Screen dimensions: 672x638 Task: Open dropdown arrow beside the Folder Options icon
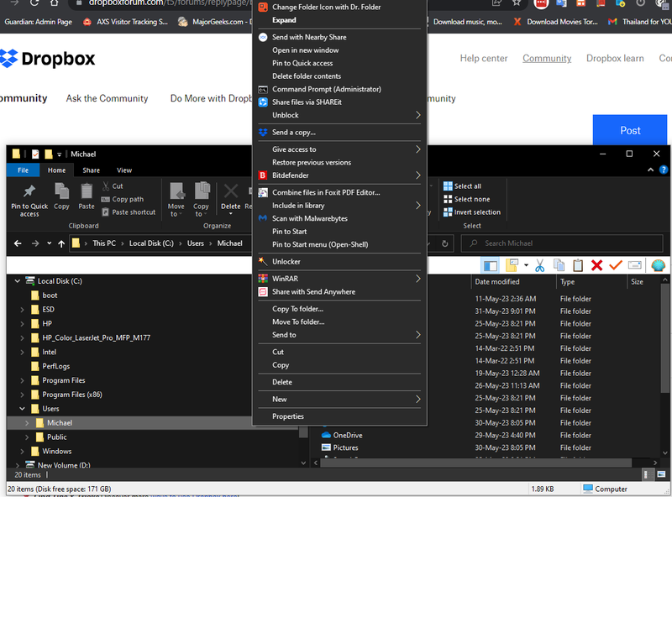coord(526,265)
